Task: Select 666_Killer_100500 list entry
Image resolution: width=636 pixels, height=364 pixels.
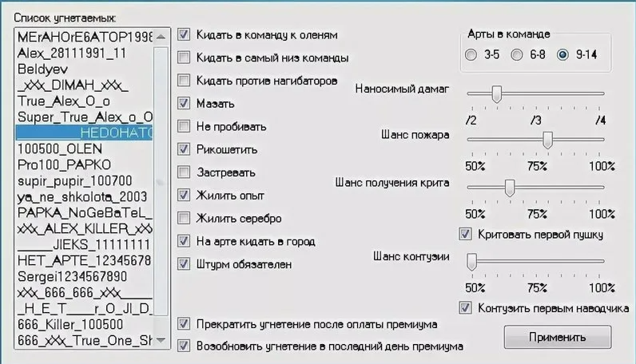Action: tap(85, 324)
